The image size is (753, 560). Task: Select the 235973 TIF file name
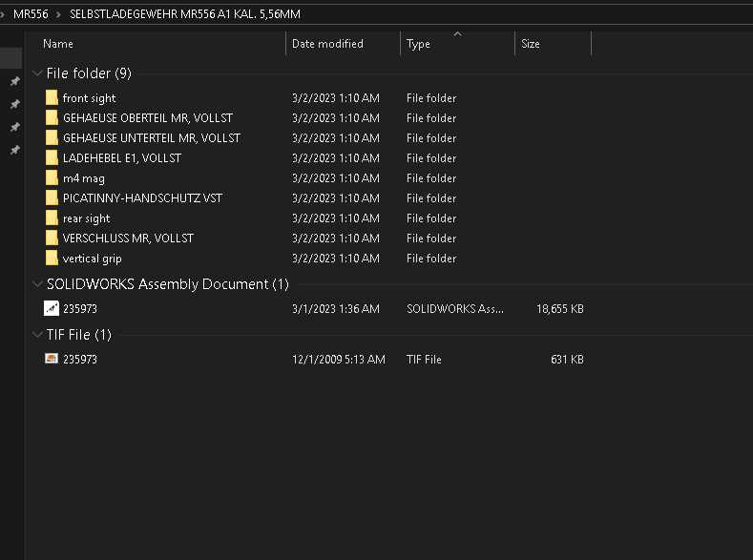click(80, 359)
